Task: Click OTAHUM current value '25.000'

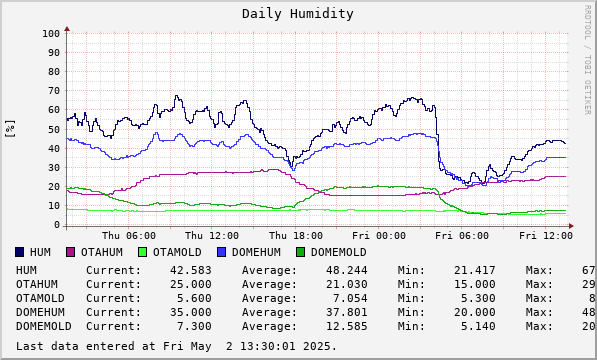Action: pyautogui.click(x=190, y=284)
